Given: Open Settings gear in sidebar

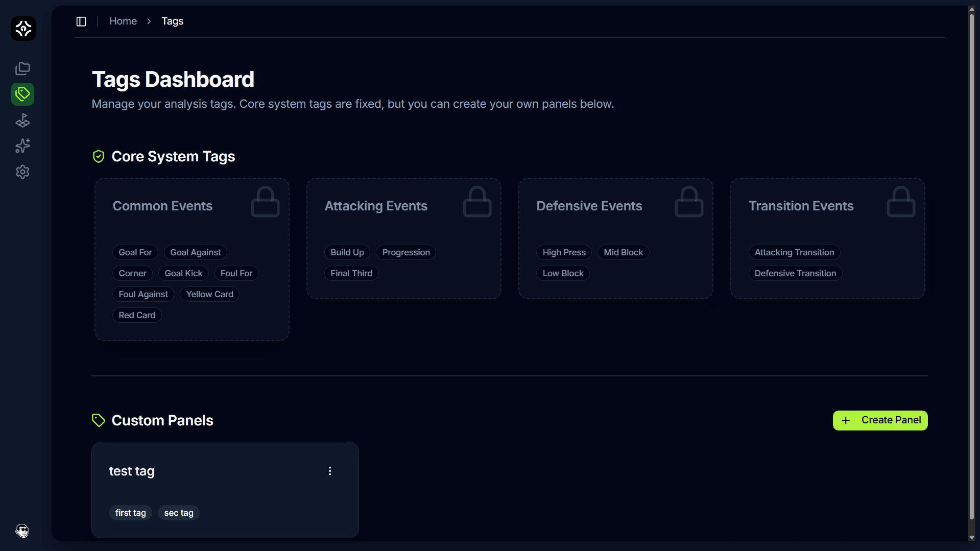Looking at the screenshot, I should pos(22,172).
